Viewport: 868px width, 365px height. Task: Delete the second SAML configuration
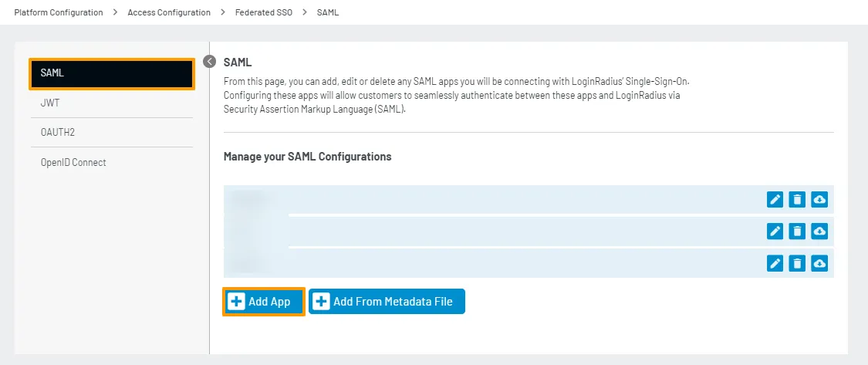pos(798,232)
